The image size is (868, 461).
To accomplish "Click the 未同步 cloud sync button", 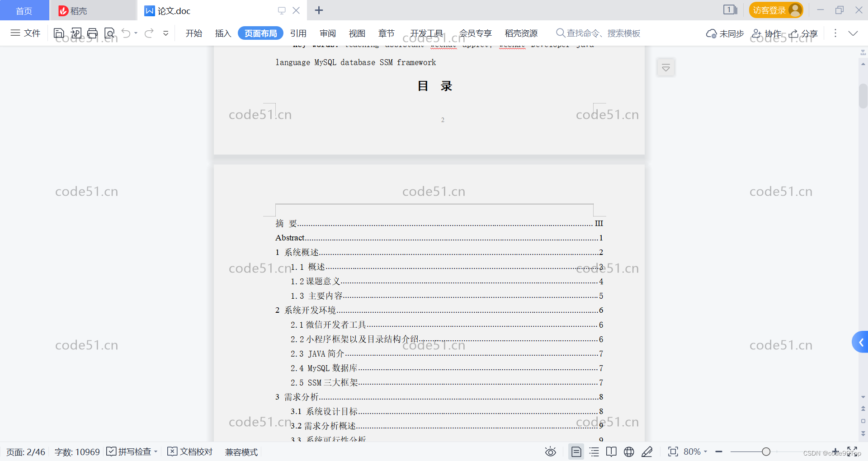I will coord(725,33).
